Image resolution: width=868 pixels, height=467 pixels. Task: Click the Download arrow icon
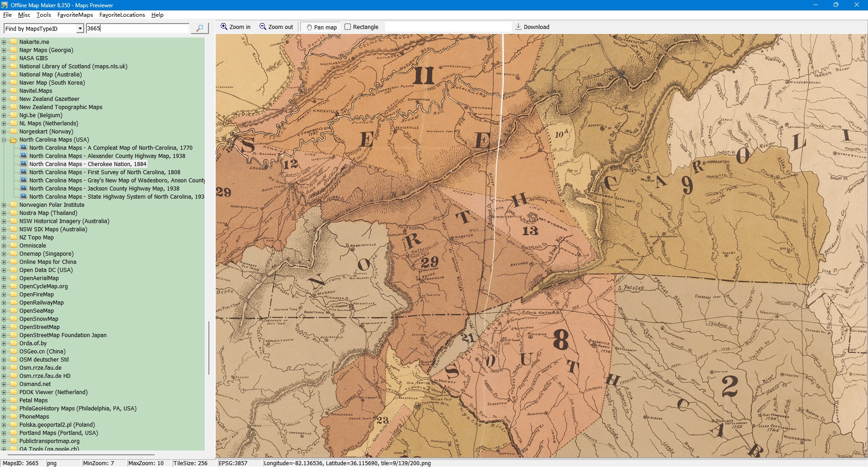tap(519, 27)
